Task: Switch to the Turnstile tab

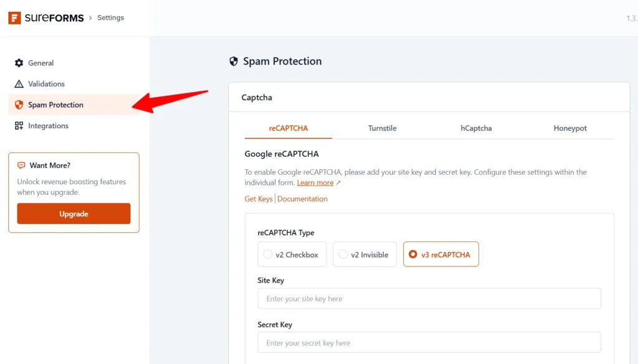Action: coord(382,128)
